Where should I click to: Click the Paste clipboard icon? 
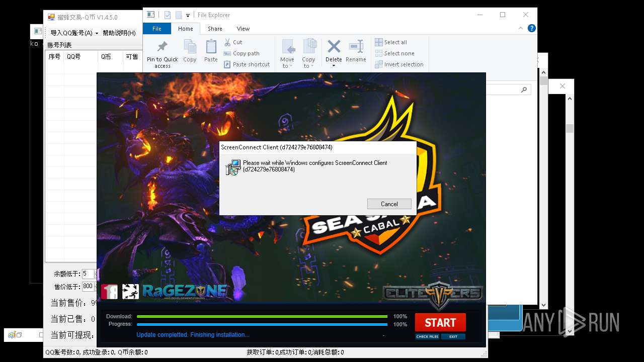[211, 47]
